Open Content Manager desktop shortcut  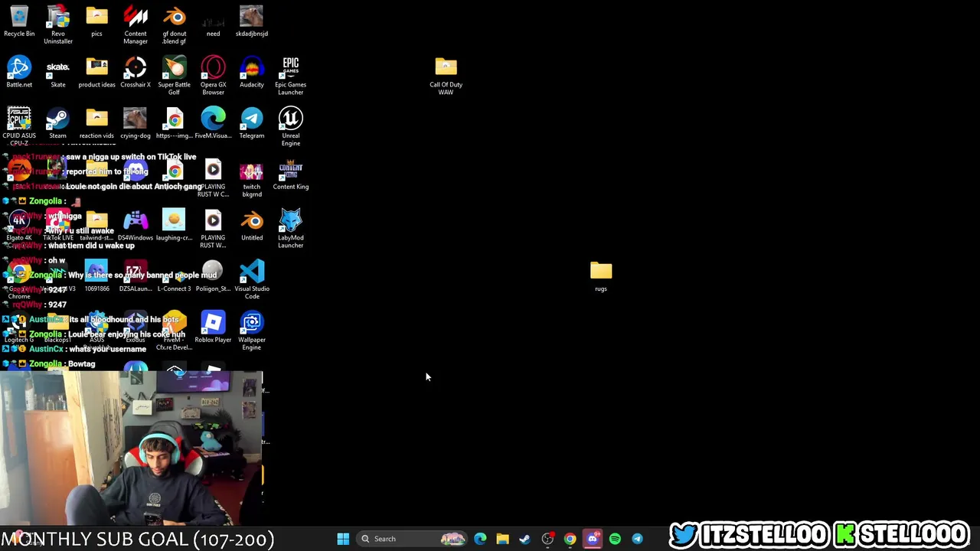[x=136, y=24]
